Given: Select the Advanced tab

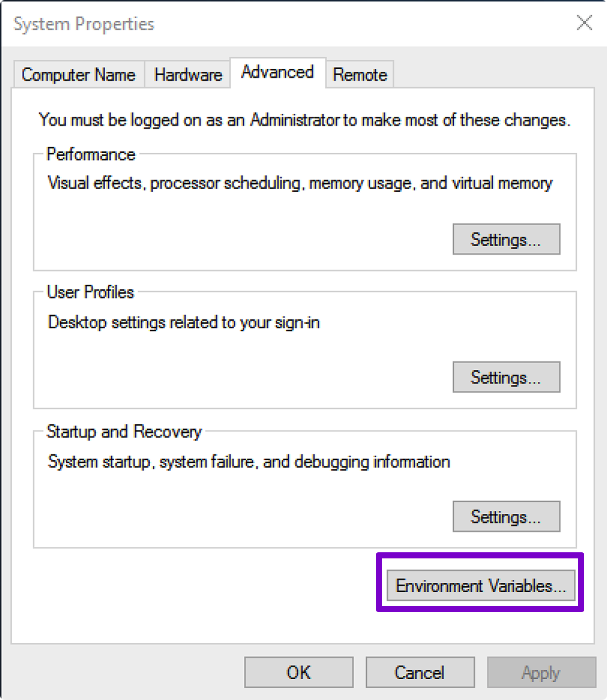Looking at the screenshot, I should (277, 72).
